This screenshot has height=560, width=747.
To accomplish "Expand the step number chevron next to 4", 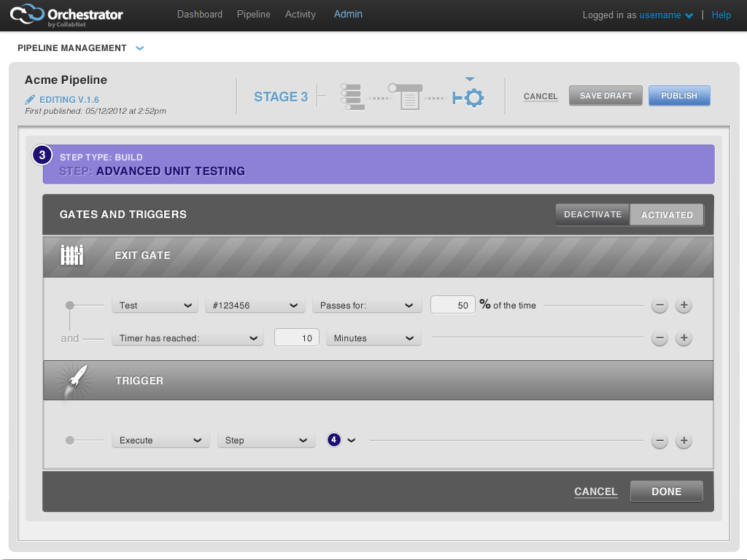I will 351,440.
